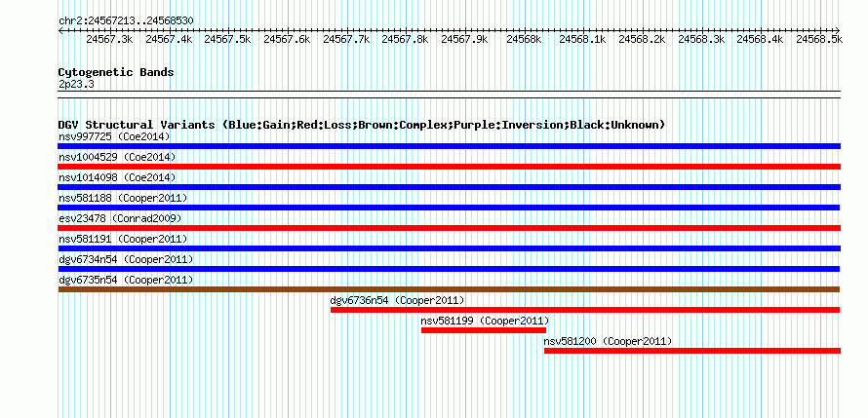Click the DGV Structural Variants track title
The width and height of the screenshot is (868, 418).
coord(362,125)
